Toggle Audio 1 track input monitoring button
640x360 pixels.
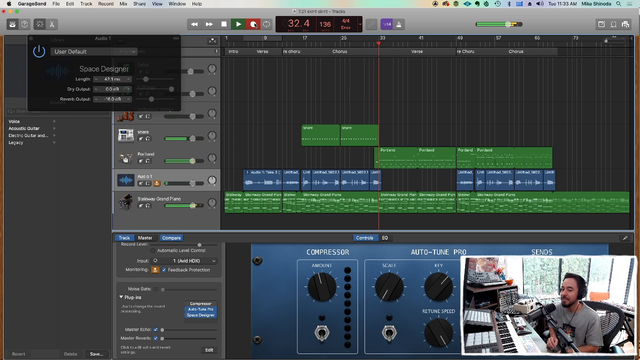point(157,183)
